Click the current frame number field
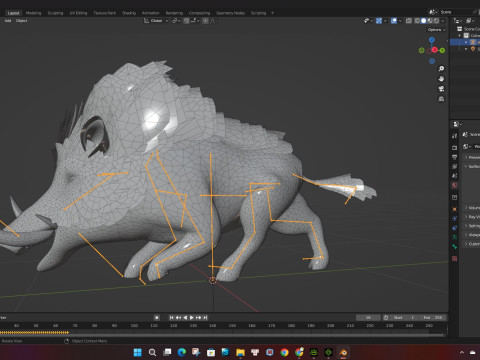The height and width of the screenshot is (360, 480). click(368, 317)
